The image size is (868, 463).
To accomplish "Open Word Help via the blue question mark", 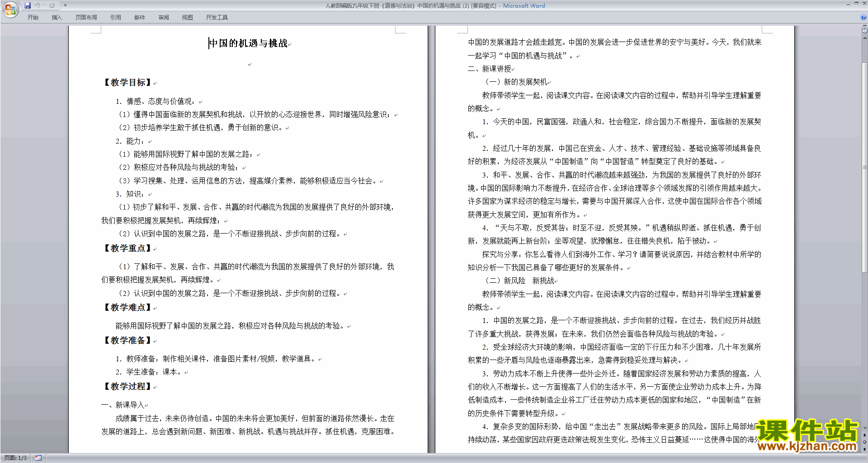I will pos(863,18).
